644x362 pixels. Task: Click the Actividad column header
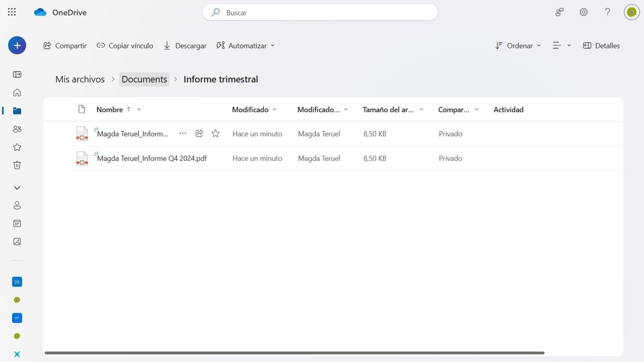point(508,110)
